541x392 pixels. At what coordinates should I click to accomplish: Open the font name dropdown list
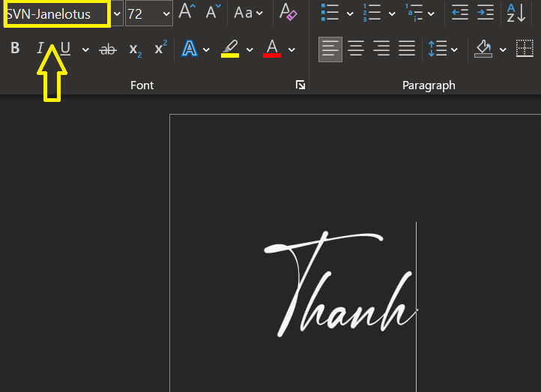pos(117,14)
